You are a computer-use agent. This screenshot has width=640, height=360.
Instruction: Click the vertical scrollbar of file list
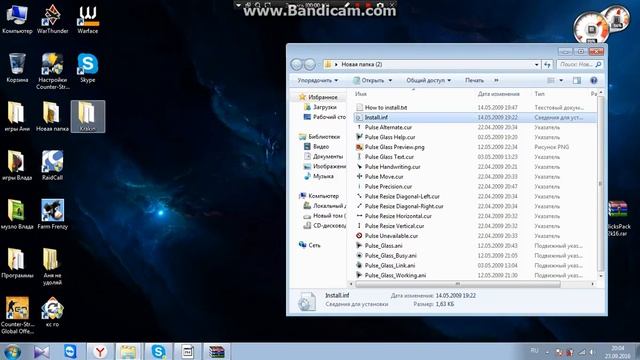point(600,184)
